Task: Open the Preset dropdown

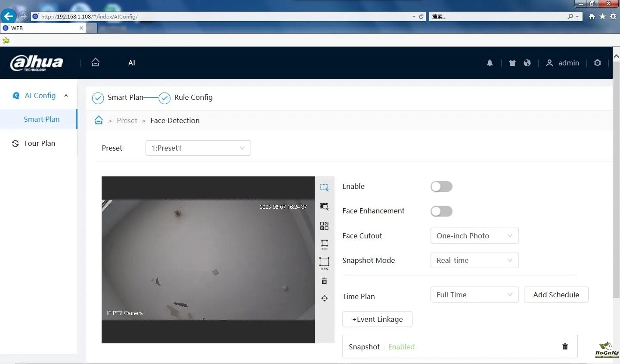Action: coord(198,148)
